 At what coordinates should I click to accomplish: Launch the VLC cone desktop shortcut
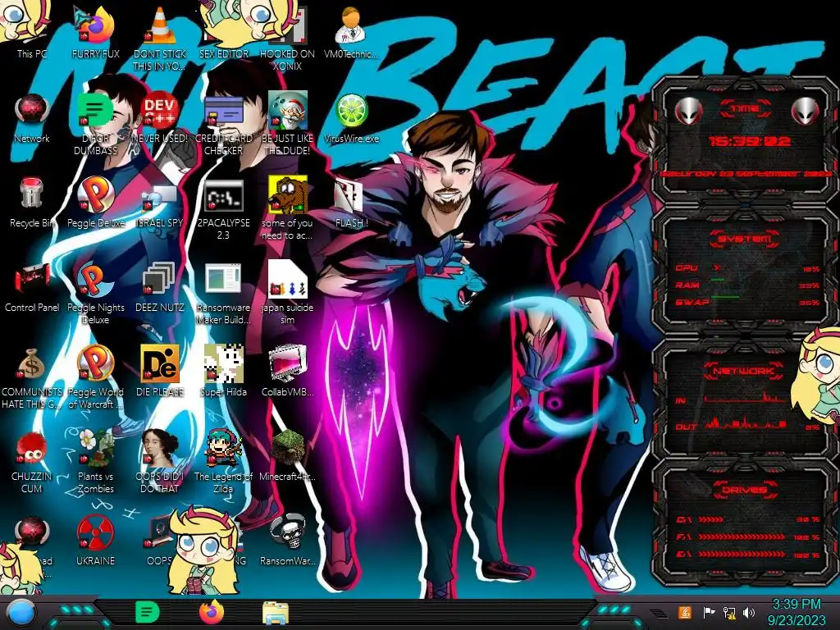pos(160,27)
